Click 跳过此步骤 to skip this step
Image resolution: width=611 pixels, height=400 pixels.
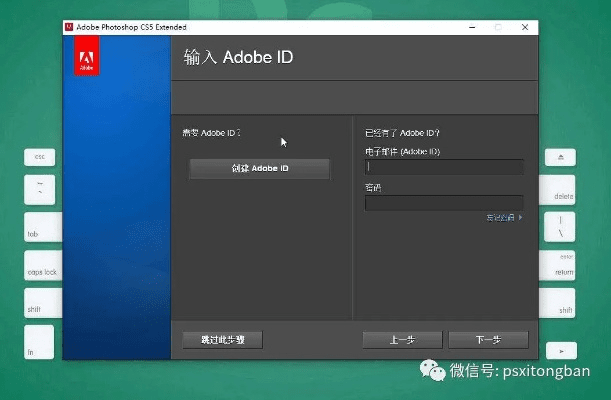[x=222, y=339]
